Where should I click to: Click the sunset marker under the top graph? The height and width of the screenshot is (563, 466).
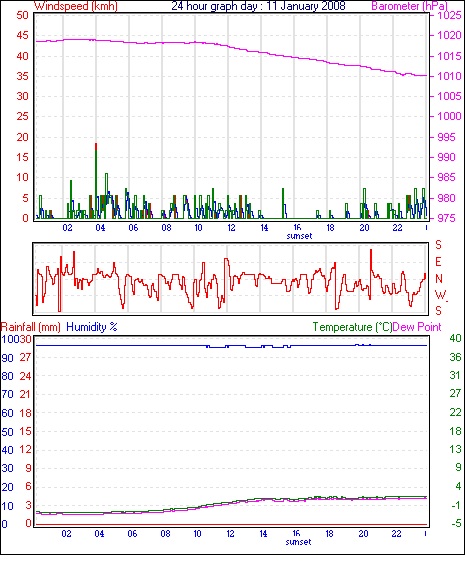click(x=299, y=236)
